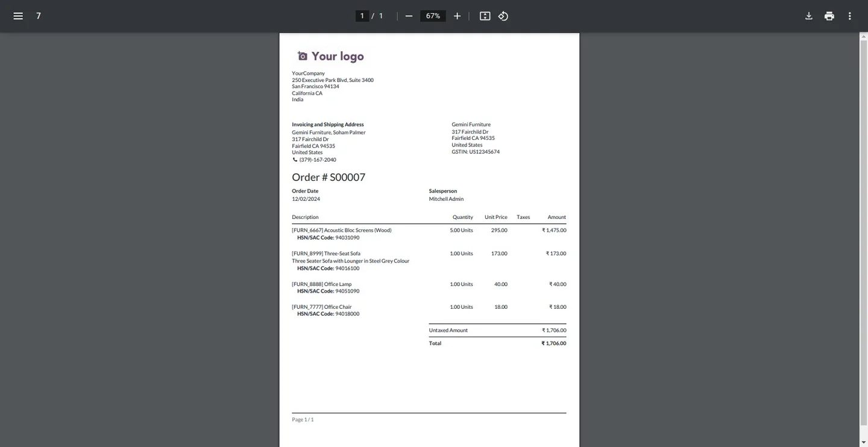
Task: Click "Mitchell Admin" salesperson name
Action: [x=446, y=199]
